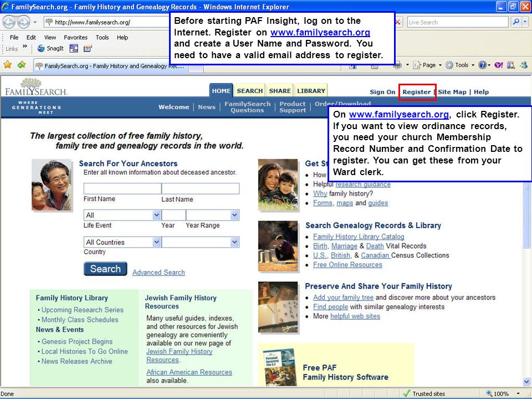Switch to the SEARCH site tab
Viewport: 532px width, 399px height.
pos(250,90)
